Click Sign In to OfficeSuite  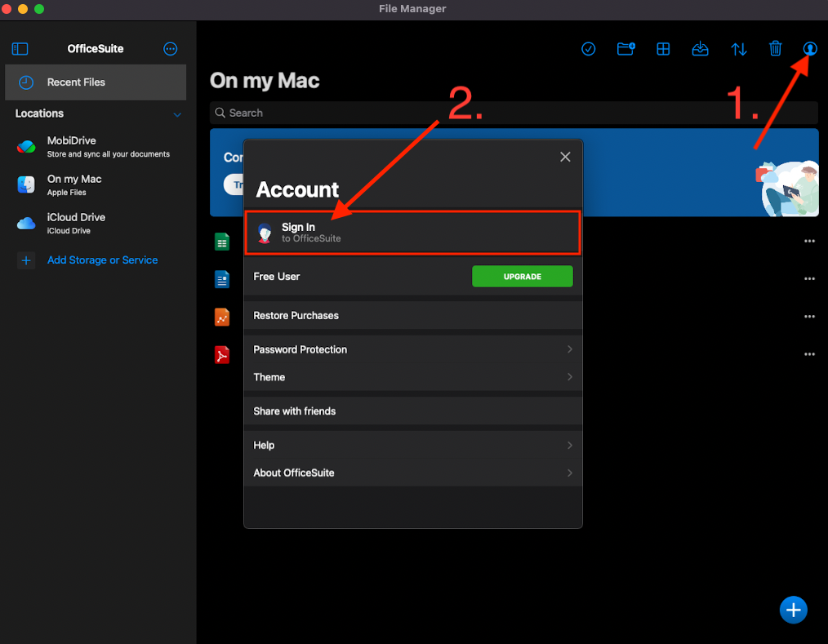click(412, 233)
